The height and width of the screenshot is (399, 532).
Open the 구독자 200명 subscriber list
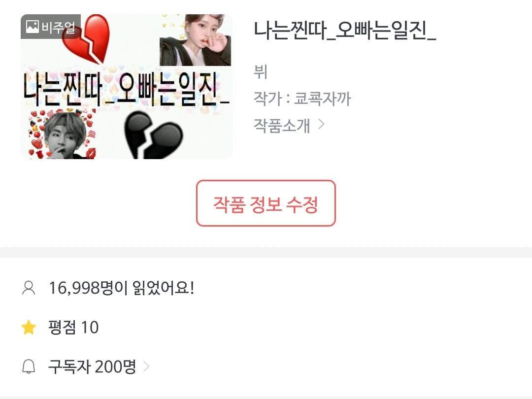[92, 367]
